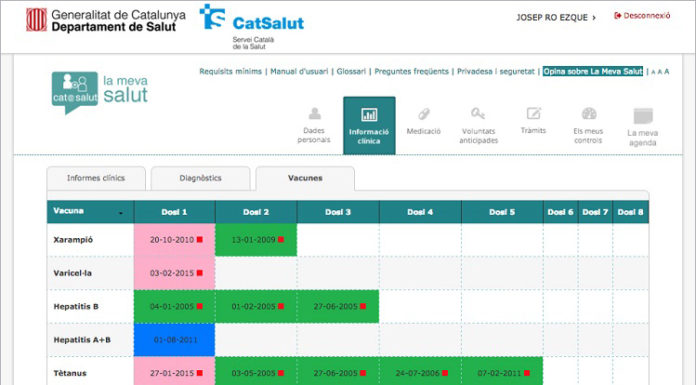Click the cat@salut La Meva Salut logo
Viewport: 696px width, 385px height.
100,92
